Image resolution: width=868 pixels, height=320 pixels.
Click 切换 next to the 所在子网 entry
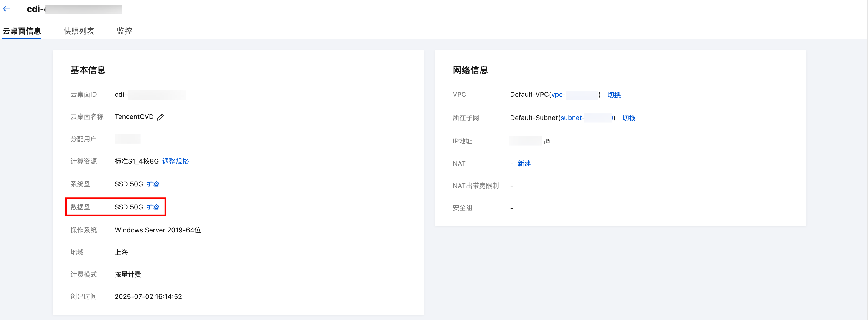629,118
